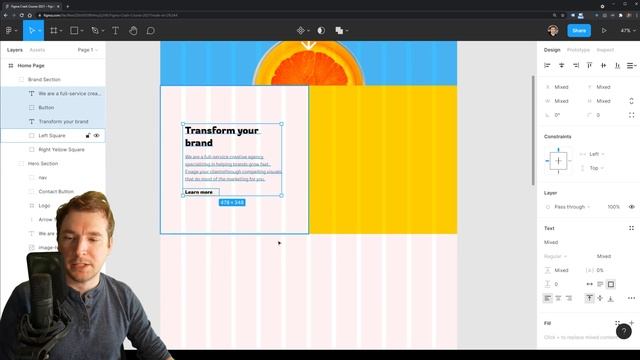Switch to the Design tab

pos(552,50)
